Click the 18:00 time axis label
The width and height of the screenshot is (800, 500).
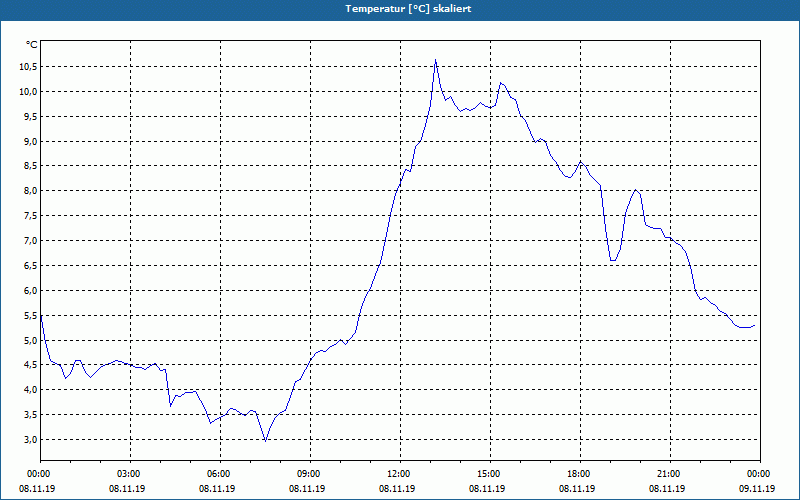click(579, 474)
